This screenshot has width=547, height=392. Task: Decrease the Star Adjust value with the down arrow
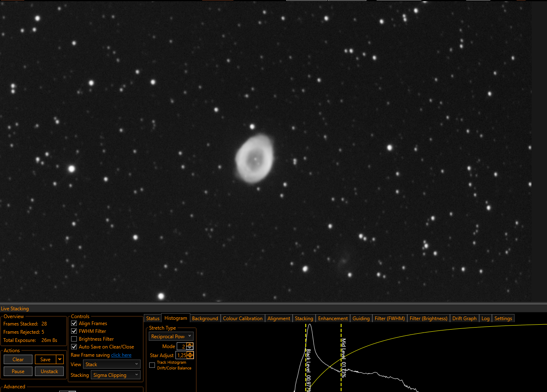190,357
